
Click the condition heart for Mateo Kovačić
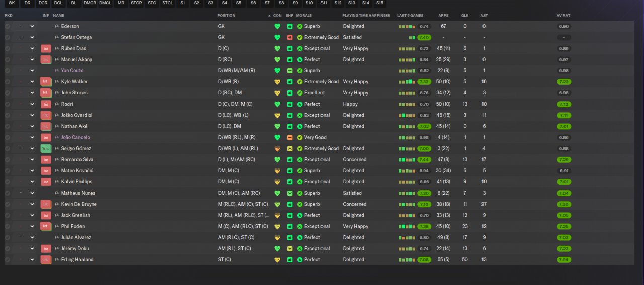point(277,171)
